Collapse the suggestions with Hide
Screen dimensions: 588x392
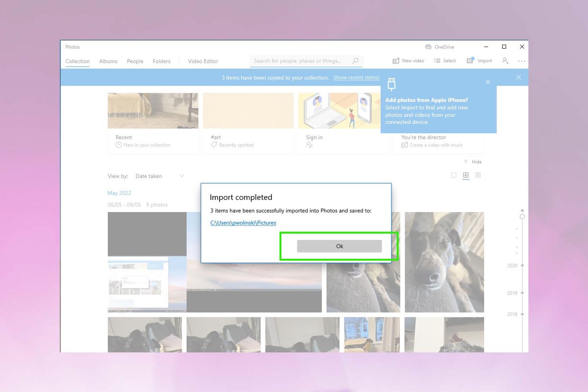[472, 161]
